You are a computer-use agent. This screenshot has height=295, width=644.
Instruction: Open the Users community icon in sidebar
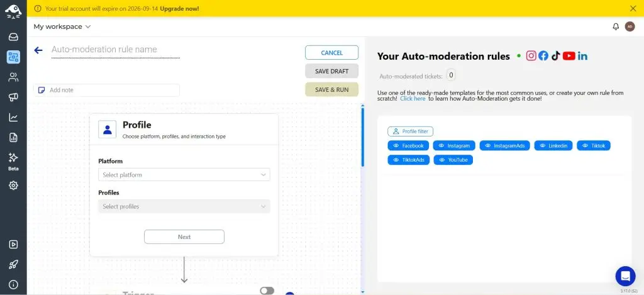tap(13, 77)
